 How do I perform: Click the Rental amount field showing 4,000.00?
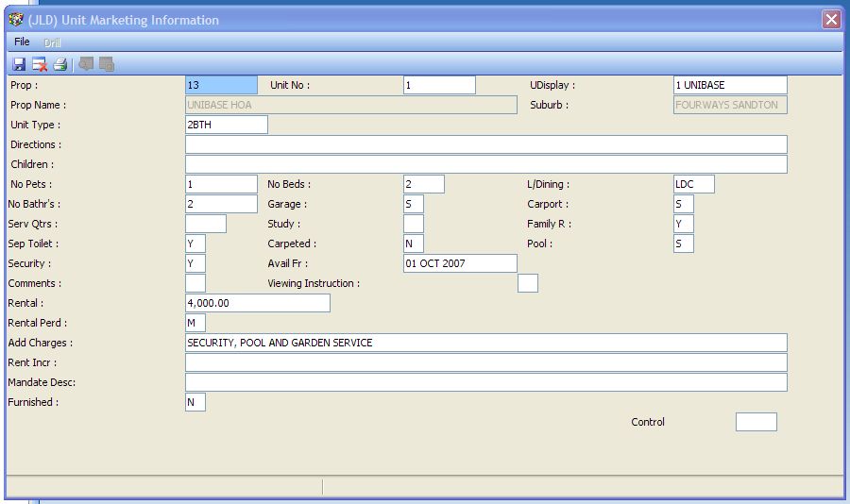(x=258, y=303)
